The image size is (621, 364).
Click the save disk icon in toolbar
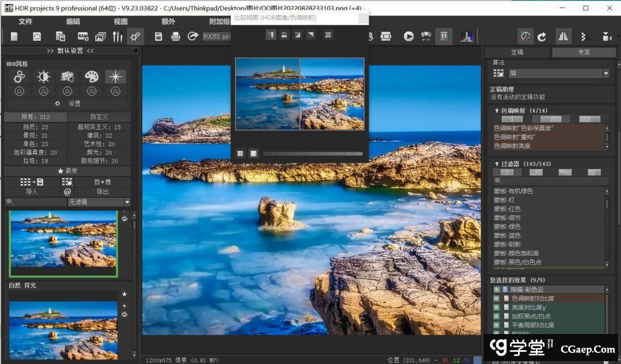click(158, 36)
